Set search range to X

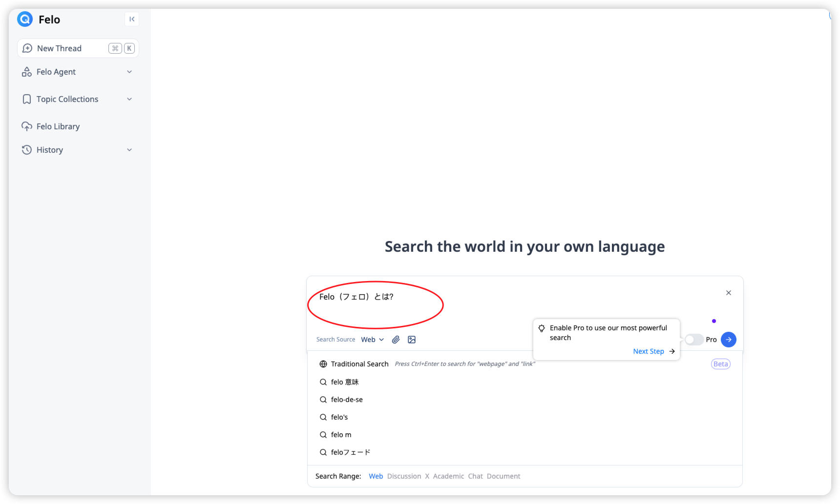[x=427, y=476]
